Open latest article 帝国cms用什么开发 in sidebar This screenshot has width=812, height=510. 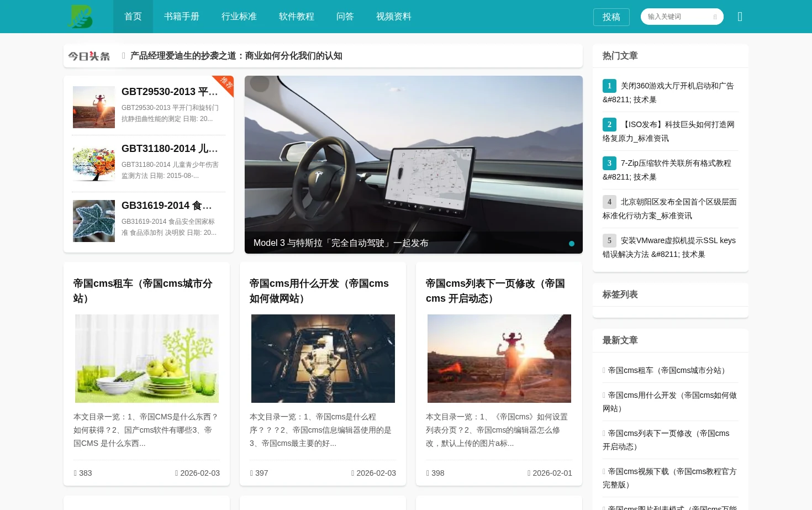click(669, 402)
